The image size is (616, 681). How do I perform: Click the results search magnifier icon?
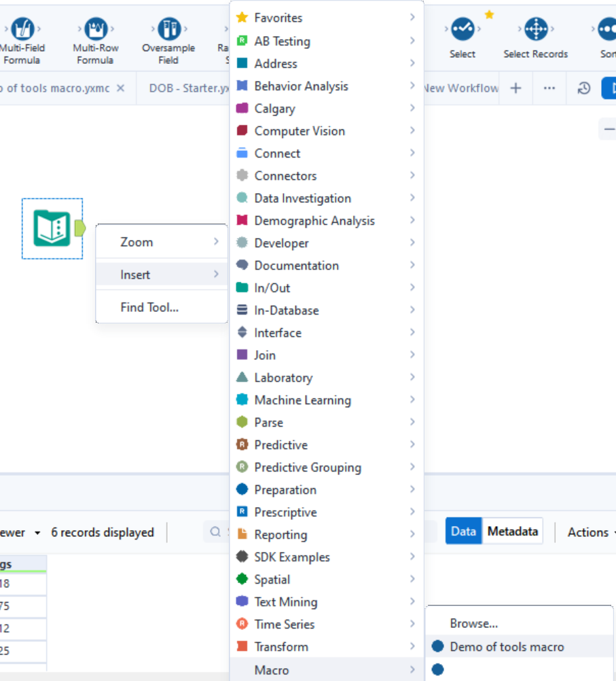coord(215,531)
